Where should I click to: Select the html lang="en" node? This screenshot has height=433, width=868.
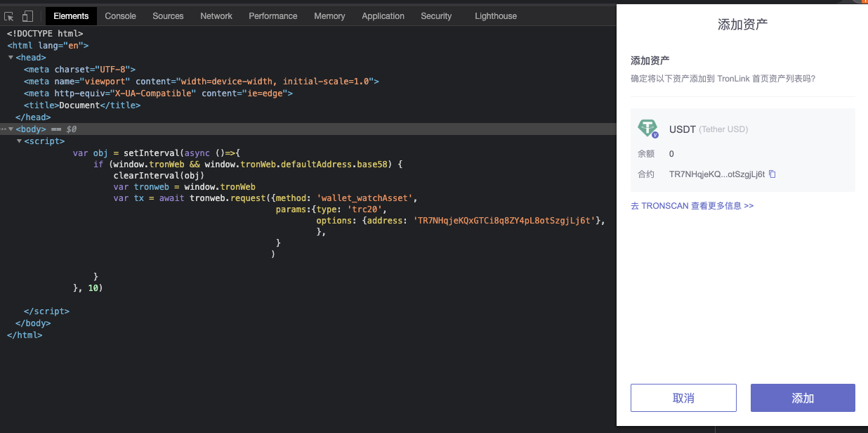tap(48, 46)
